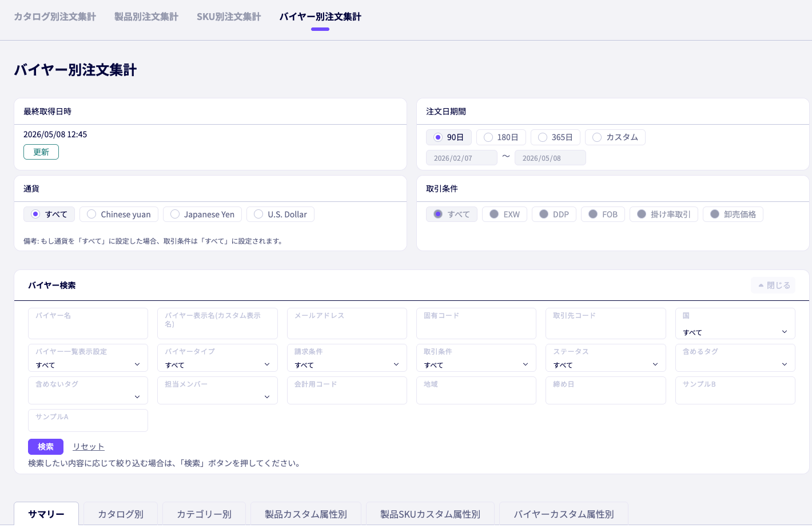This screenshot has height=532, width=812.
Task: Select 卸売価格 trade term
Action: 733,215
